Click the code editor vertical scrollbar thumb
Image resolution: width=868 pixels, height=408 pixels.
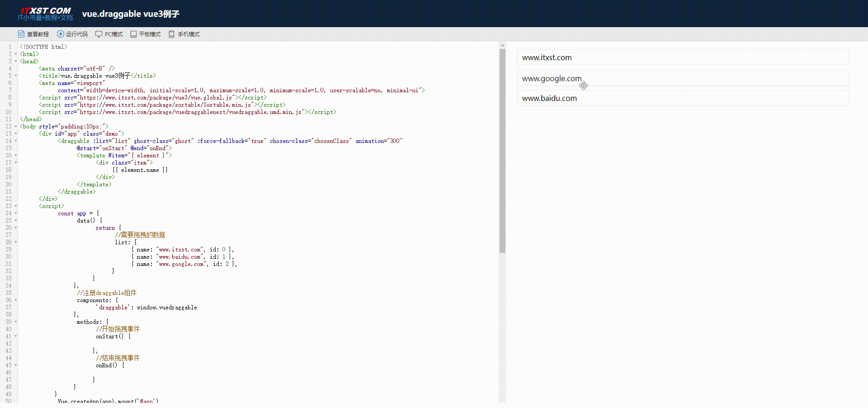pos(502,151)
